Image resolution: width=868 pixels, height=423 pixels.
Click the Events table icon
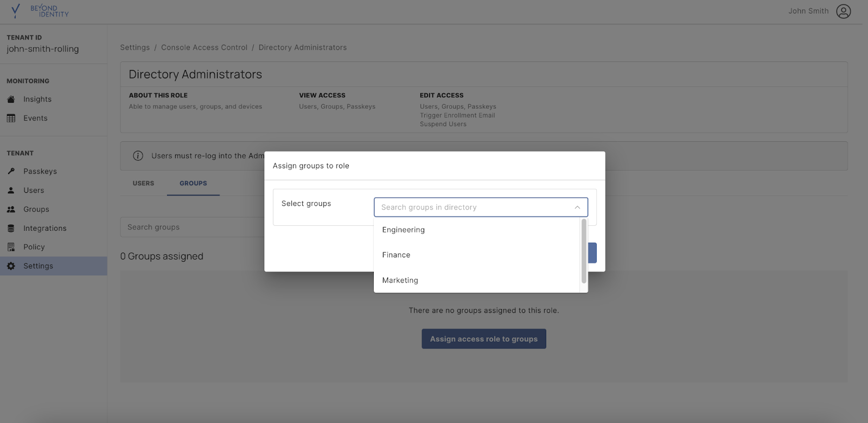[11, 118]
